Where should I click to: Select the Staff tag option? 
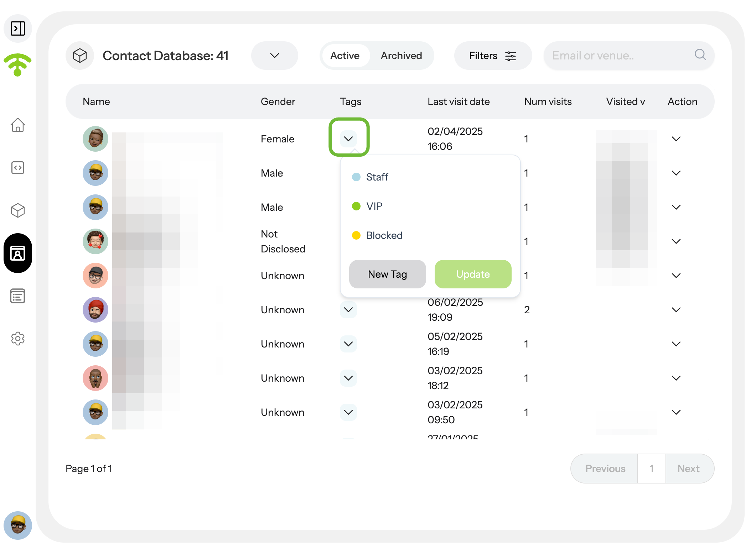(430, 177)
